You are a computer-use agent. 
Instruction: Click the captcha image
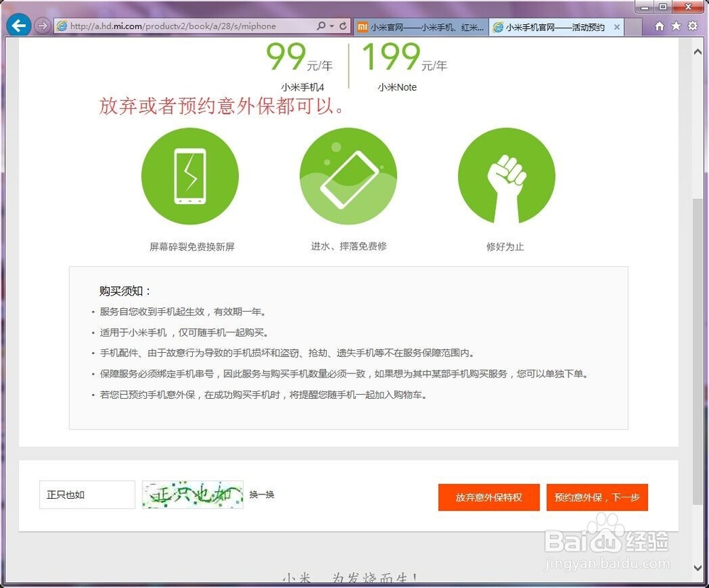pyautogui.click(x=193, y=494)
